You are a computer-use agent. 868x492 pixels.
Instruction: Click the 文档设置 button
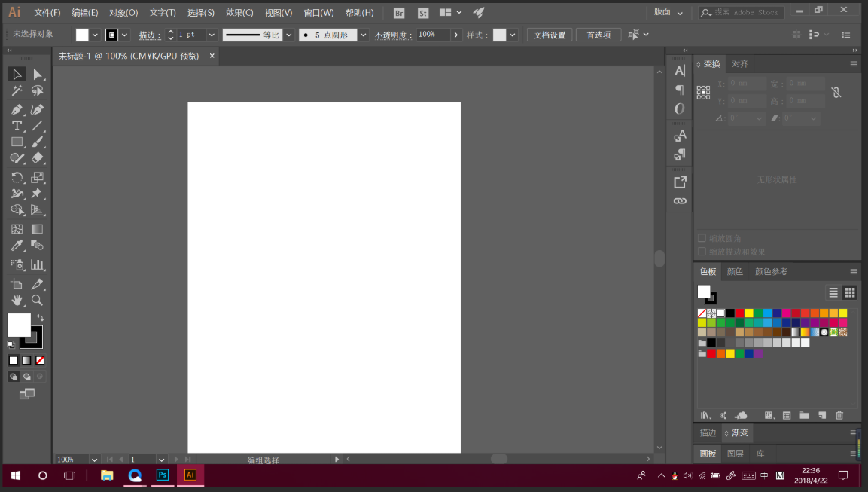tap(549, 34)
